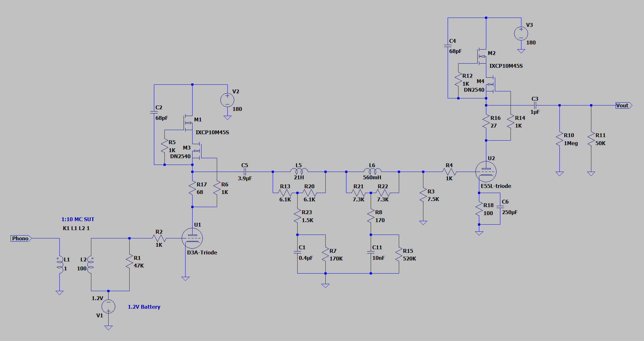644x341 pixels.
Task: Select the L1 transformer primary winding
Action: (60, 265)
